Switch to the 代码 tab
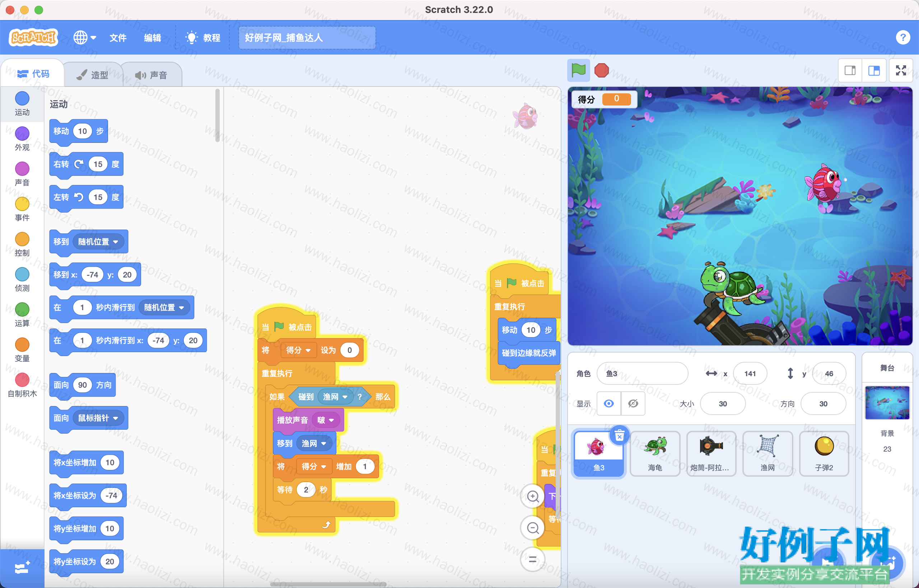This screenshot has width=919, height=588. 33,73
